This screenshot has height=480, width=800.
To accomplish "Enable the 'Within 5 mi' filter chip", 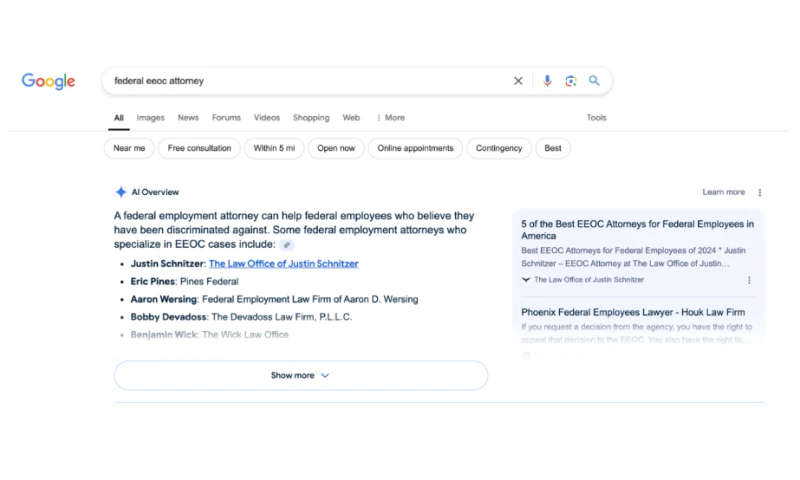I will click(x=274, y=148).
